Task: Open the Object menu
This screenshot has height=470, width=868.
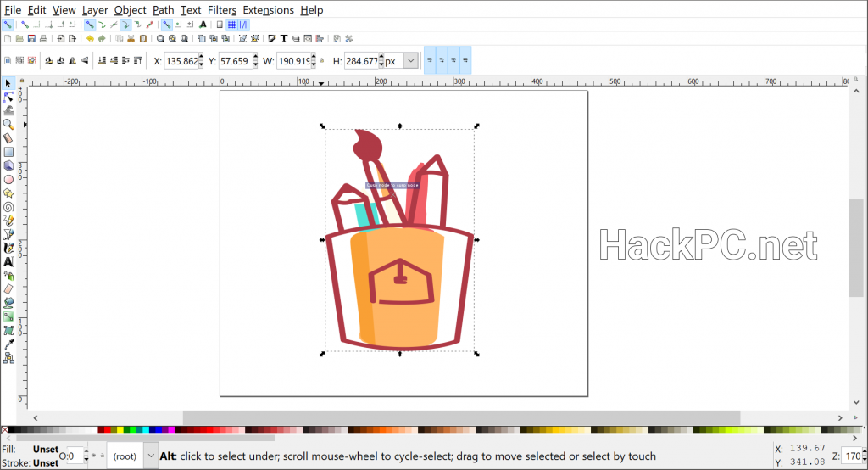Action: click(130, 10)
